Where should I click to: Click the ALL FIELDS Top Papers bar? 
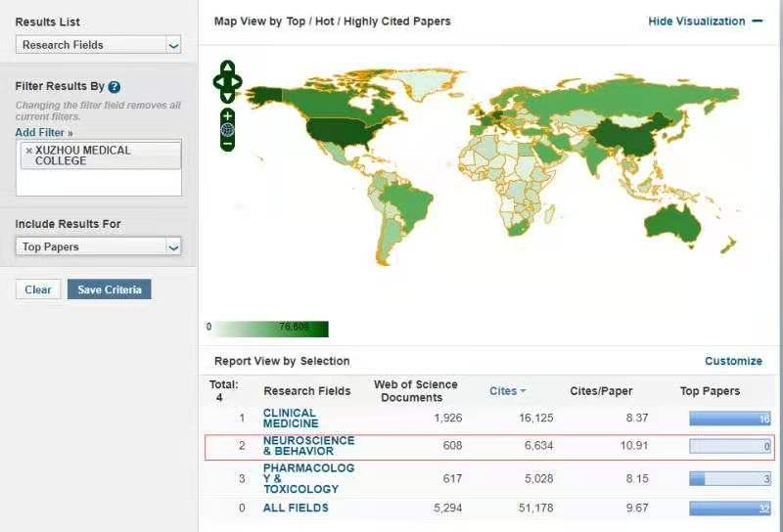[x=730, y=509]
